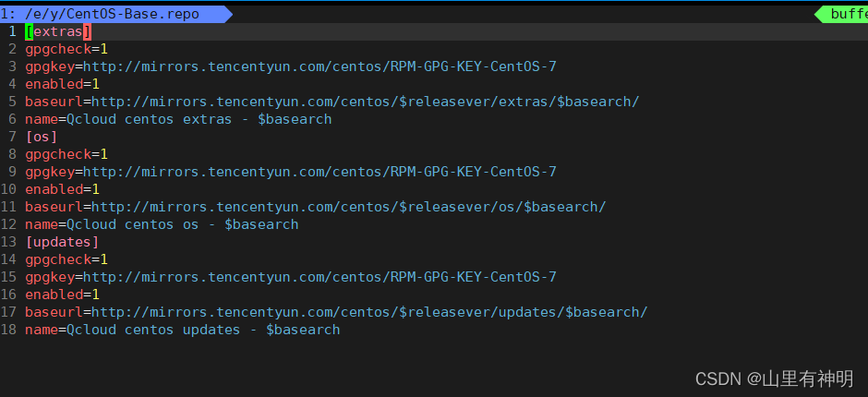Click name=Qcloud centos extras line

pyautogui.click(x=178, y=119)
